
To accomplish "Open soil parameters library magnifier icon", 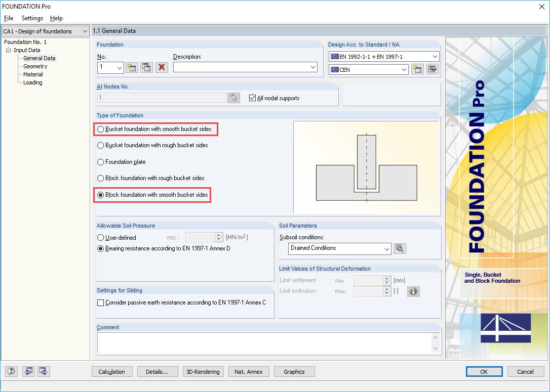I will pyautogui.click(x=400, y=248).
